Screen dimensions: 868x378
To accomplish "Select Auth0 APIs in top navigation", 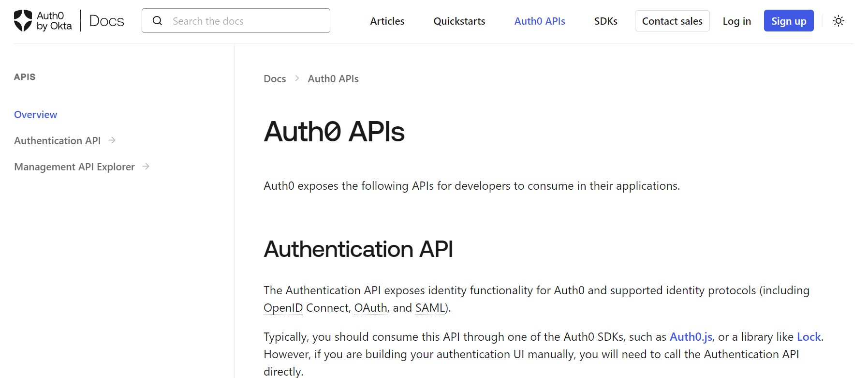I will point(540,21).
